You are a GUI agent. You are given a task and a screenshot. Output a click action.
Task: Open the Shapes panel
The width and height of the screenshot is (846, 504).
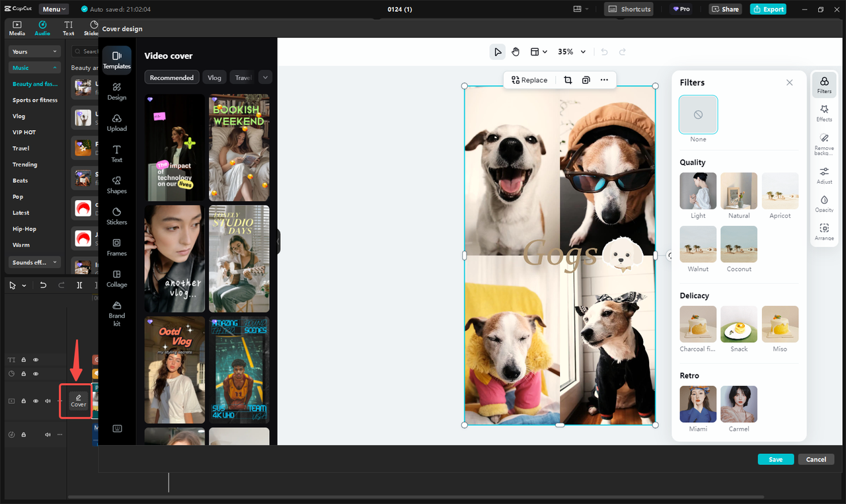pos(116,184)
